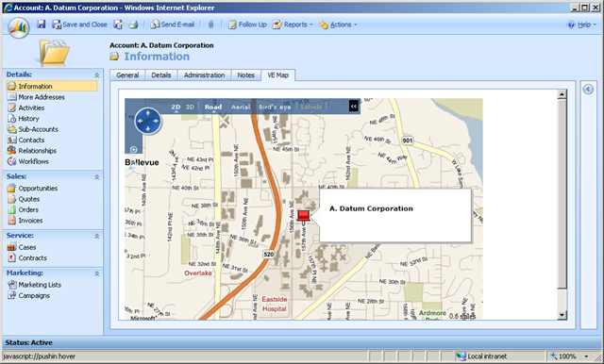Image resolution: width=604 pixels, height=364 pixels.
Task: Click the Save disk icon in toolbar
Action: click(x=42, y=25)
